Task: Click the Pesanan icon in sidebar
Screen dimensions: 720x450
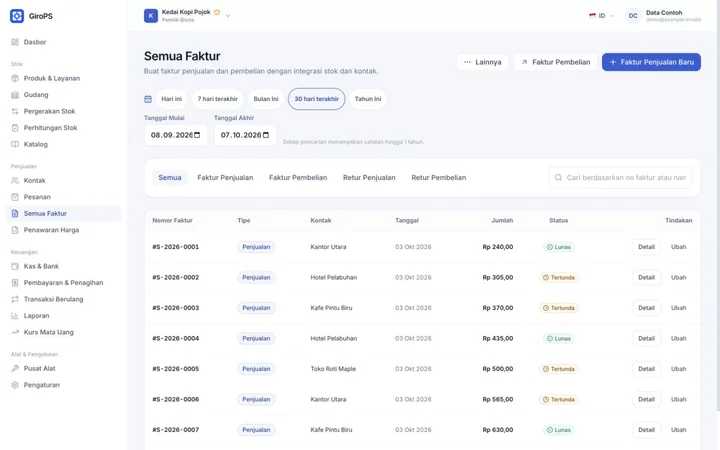Action: [x=15, y=197]
